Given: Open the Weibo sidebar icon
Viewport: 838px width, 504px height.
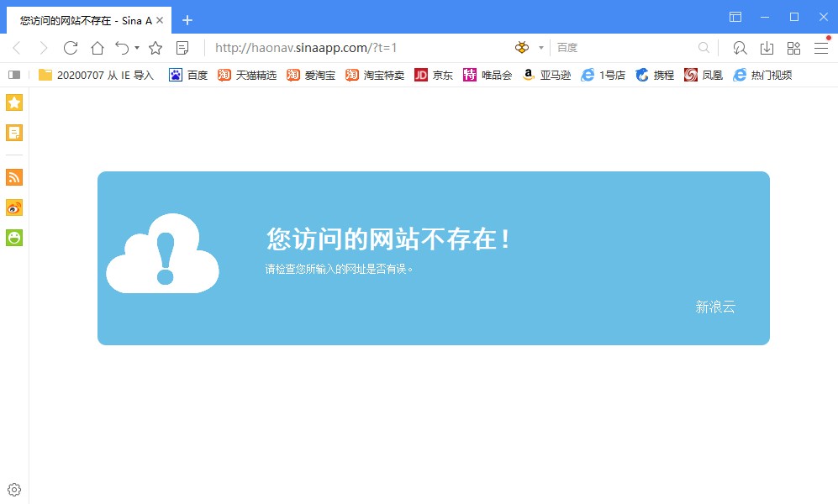Looking at the screenshot, I should pos(13,207).
